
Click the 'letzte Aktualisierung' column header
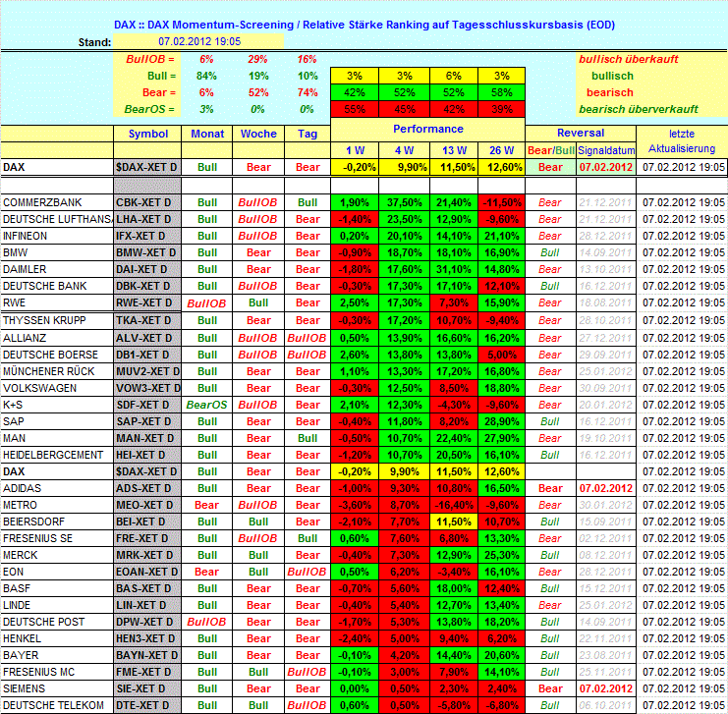click(681, 140)
